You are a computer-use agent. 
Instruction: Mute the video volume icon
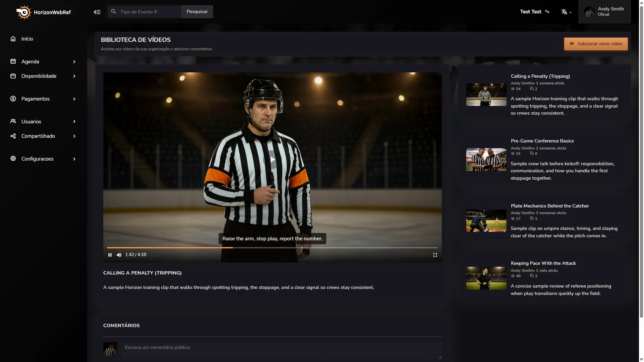click(119, 255)
